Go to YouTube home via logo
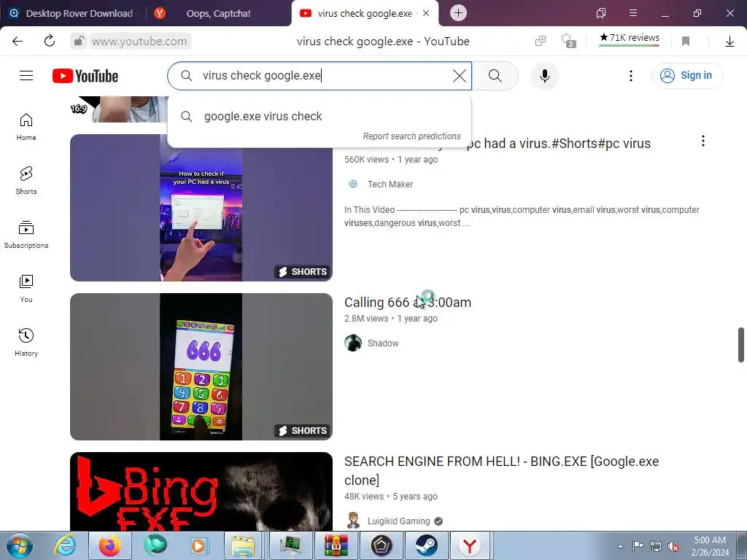747x560 pixels. (x=85, y=76)
